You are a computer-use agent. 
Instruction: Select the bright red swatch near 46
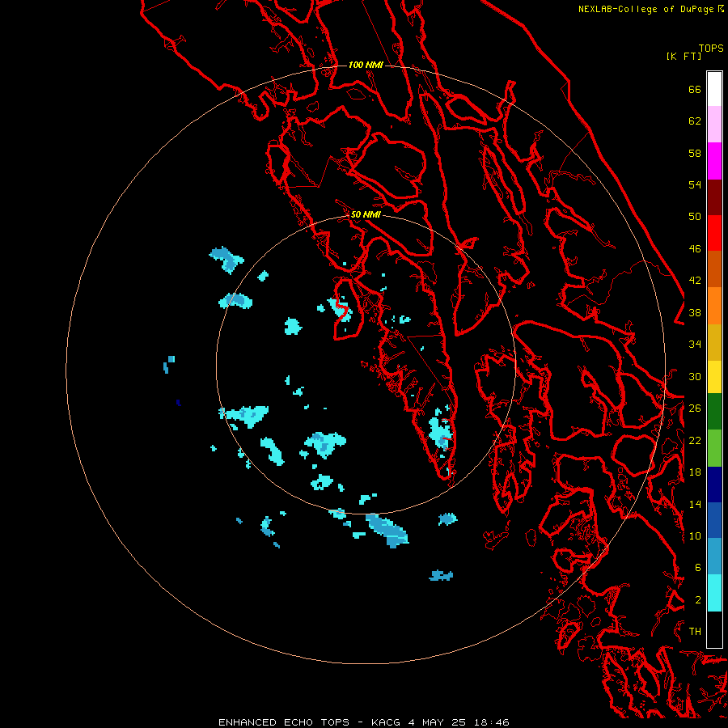coord(714,233)
